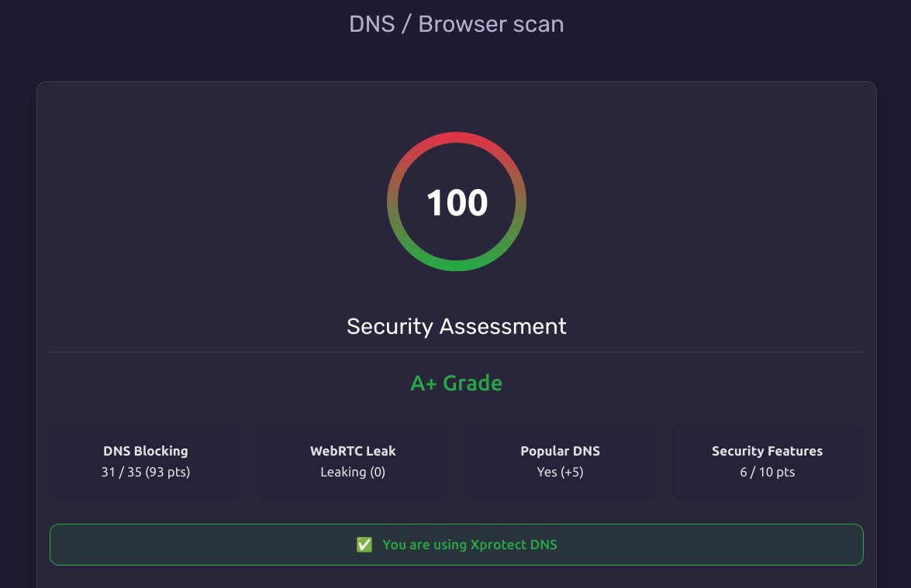911x588 pixels.
Task: Click the green checkmark icon in the banner
Action: point(364,545)
